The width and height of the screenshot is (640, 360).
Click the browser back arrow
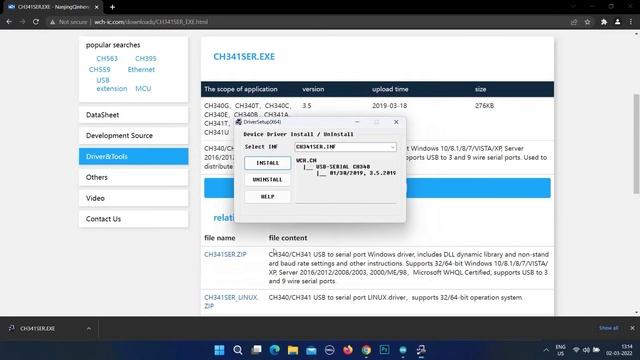click(x=9, y=22)
